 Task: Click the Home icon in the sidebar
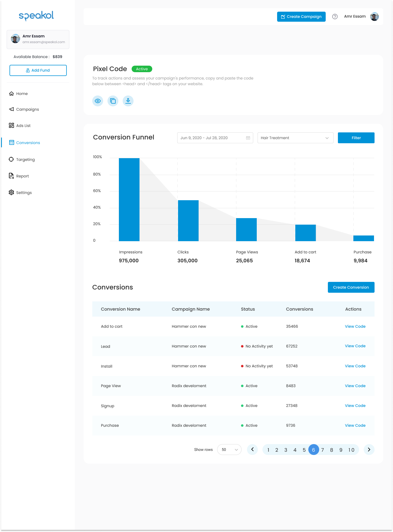[11, 94]
